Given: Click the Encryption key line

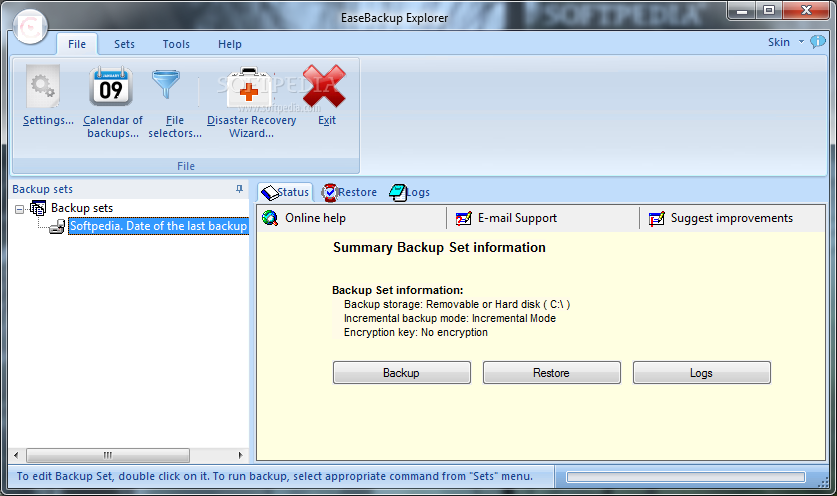Looking at the screenshot, I should 416,332.
